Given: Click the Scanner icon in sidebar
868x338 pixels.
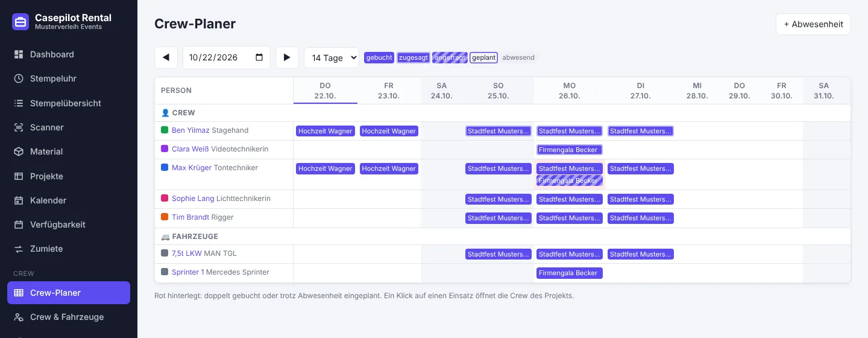Looking at the screenshot, I should (x=19, y=127).
